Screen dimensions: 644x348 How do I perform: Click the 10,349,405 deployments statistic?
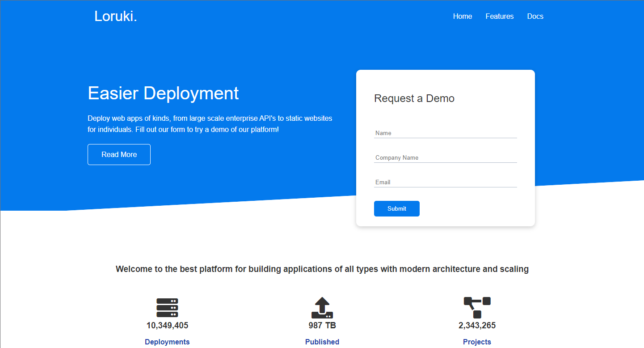(167, 325)
